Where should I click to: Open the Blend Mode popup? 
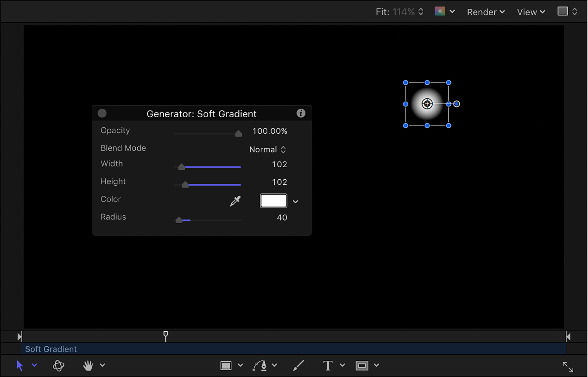(x=268, y=150)
